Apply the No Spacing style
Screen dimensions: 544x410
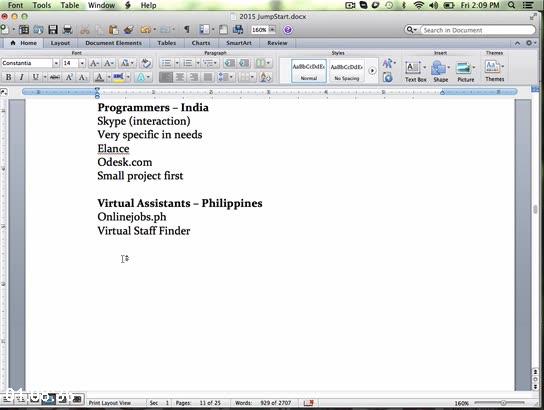346,71
